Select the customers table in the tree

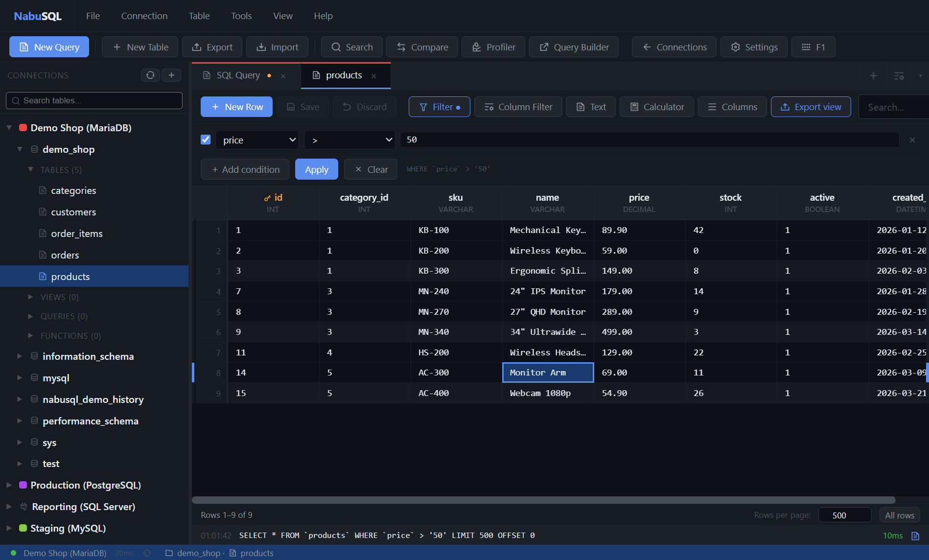pyautogui.click(x=73, y=212)
